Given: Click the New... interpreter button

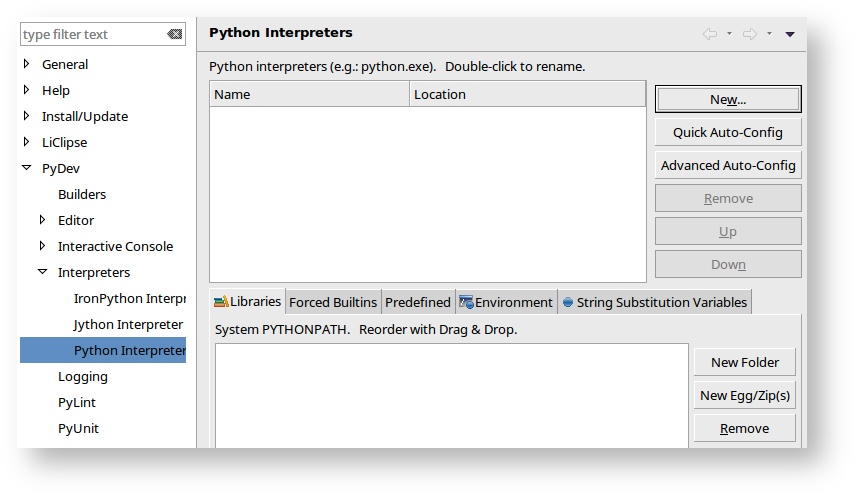Looking at the screenshot, I should click(728, 99).
